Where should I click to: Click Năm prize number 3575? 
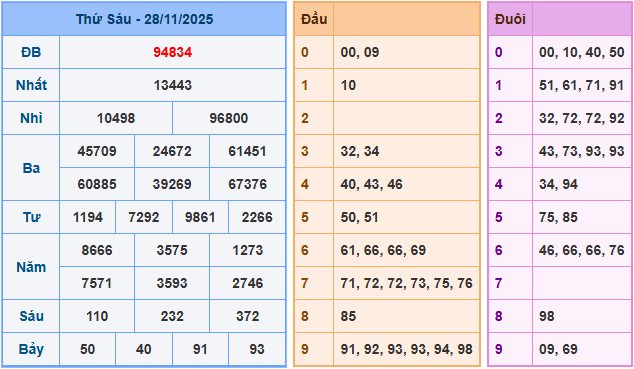(172, 250)
